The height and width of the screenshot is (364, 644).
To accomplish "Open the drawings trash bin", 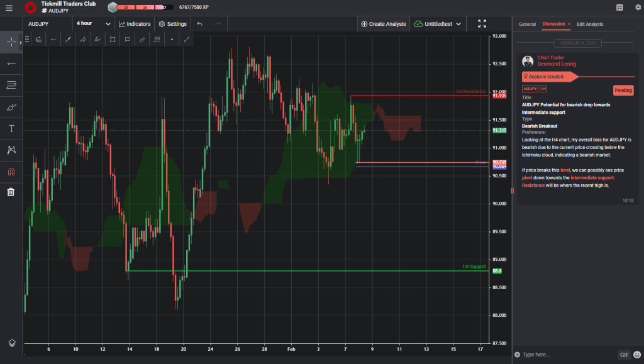I will click(10, 192).
